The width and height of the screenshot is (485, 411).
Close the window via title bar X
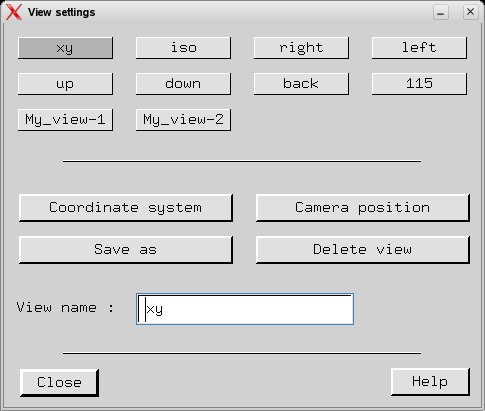(470, 12)
